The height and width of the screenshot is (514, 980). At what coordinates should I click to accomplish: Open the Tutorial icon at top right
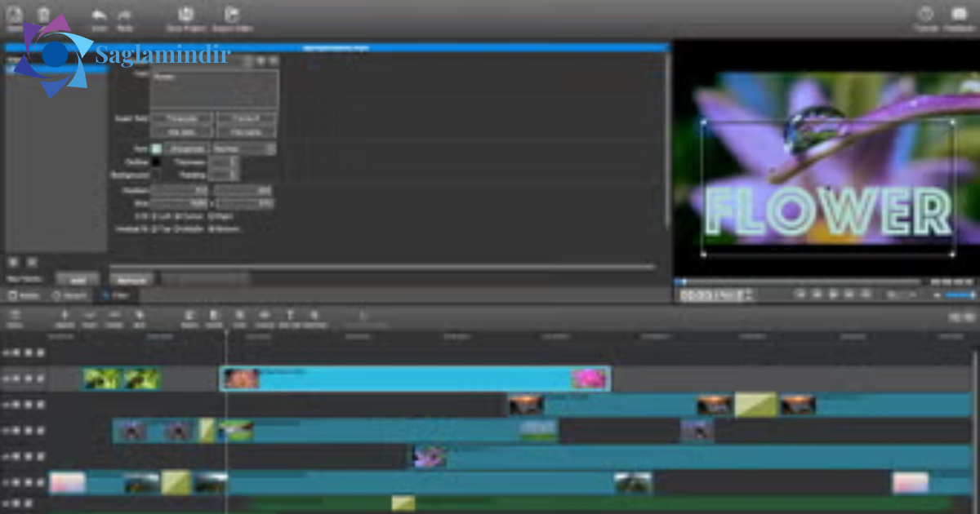point(925,14)
